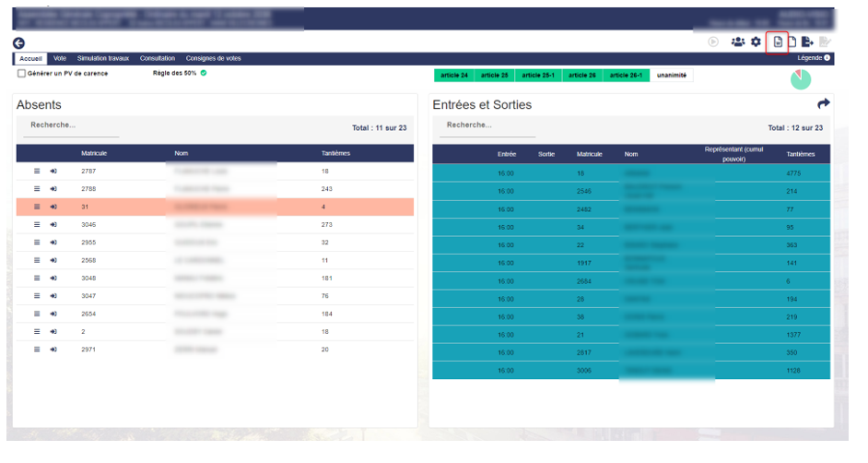Viewport: 868px width, 463px height.
Task: Switch to the Vote tab
Action: (60, 58)
